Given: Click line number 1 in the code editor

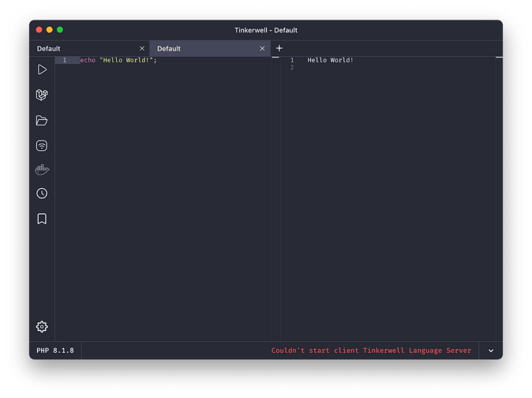Looking at the screenshot, I should (65, 60).
